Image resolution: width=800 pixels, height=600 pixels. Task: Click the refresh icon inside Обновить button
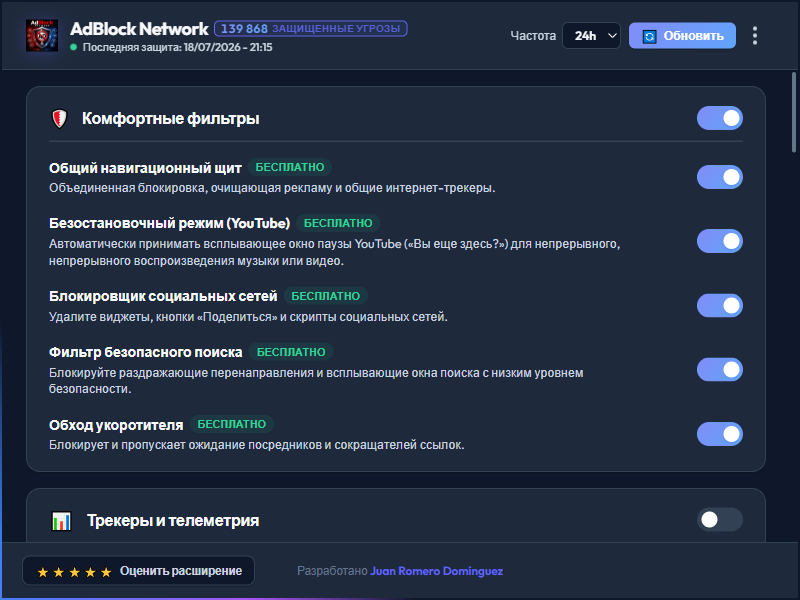pyautogui.click(x=649, y=37)
